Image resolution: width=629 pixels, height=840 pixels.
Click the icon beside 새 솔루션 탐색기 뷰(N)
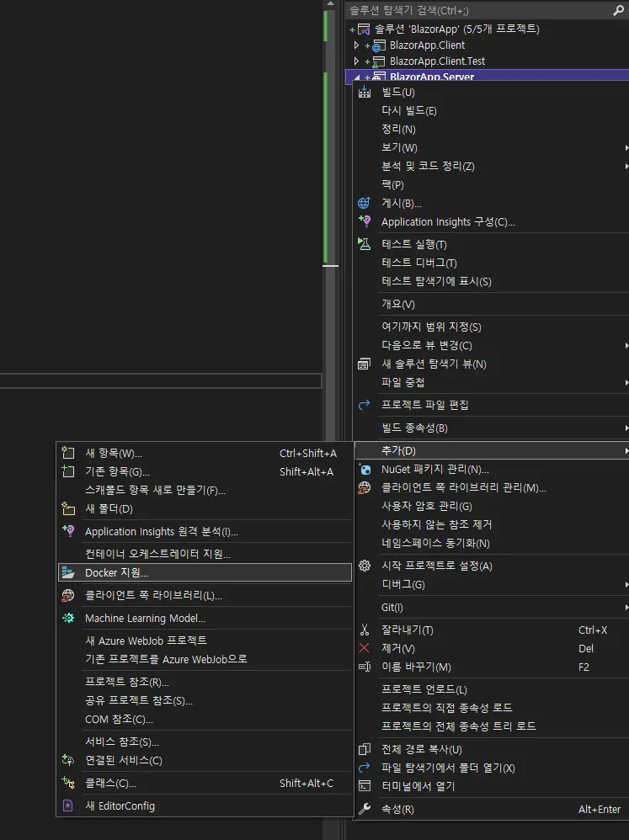pyautogui.click(x=364, y=364)
